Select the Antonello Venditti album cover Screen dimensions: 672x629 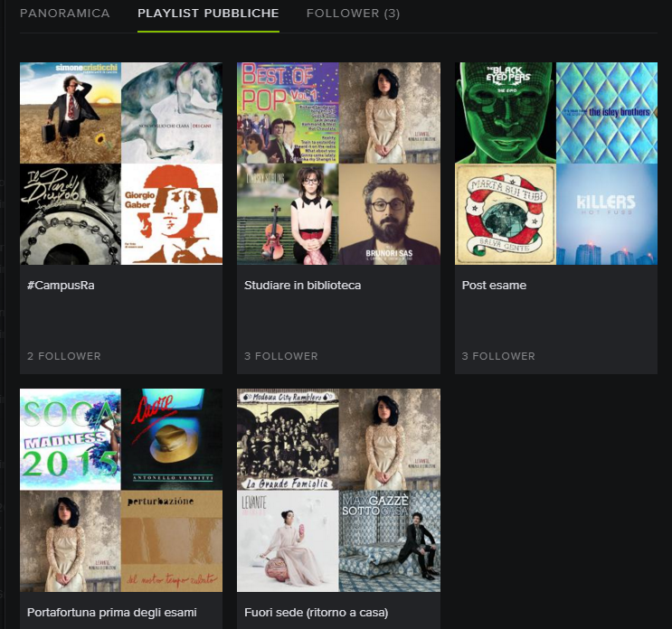pyautogui.click(x=172, y=439)
